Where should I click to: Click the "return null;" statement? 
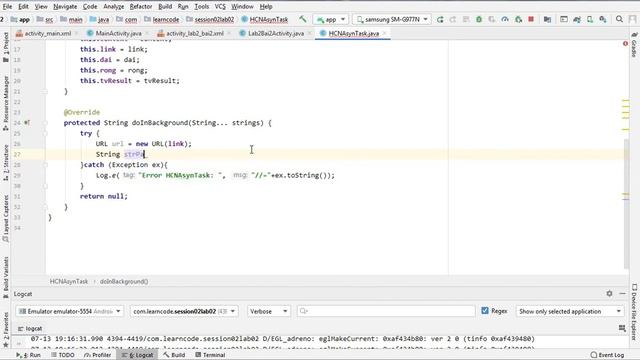tap(104, 196)
